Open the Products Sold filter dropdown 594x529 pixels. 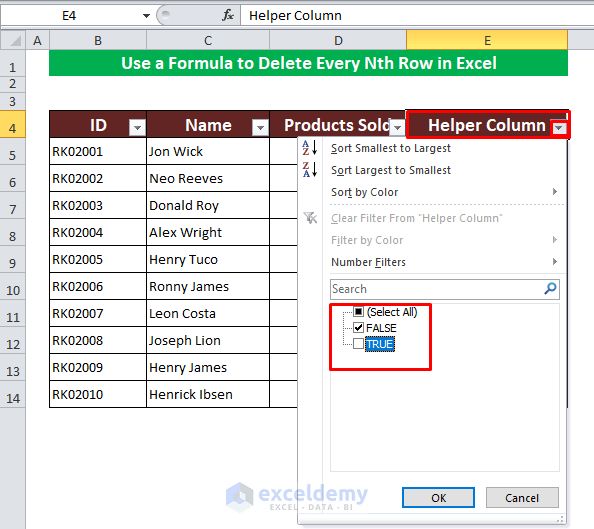pyautogui.click(x=397, y=128)
